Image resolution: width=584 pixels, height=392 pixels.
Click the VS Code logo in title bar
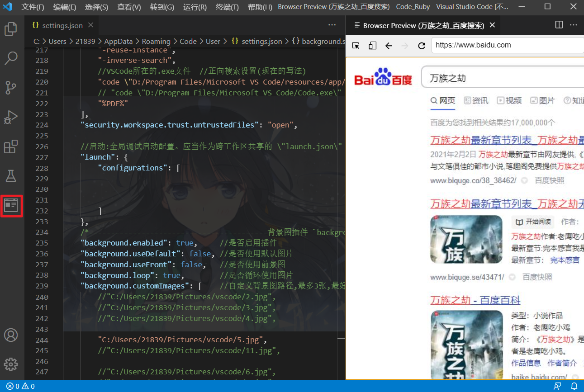pyautogui.click(x=7, y=7)
